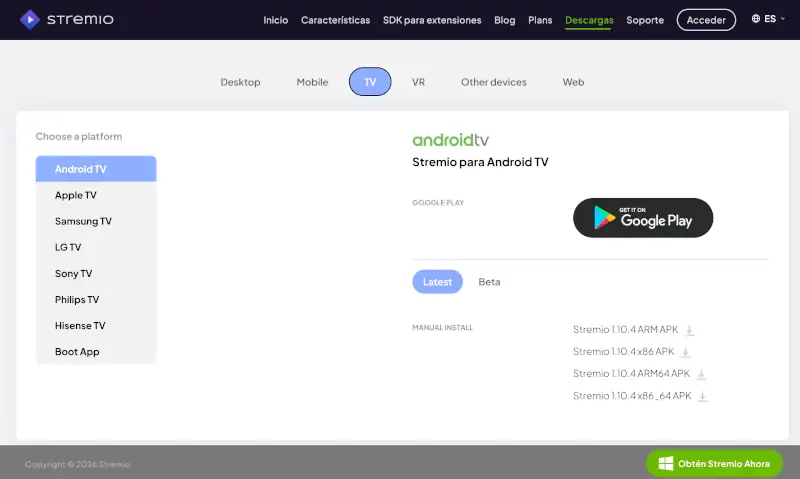Image resolution: width=800 pixels, height=479 pixels.
Task: Click download arrow next to Stremio 1.10.4 ARM APK
Action: point(689,331)
